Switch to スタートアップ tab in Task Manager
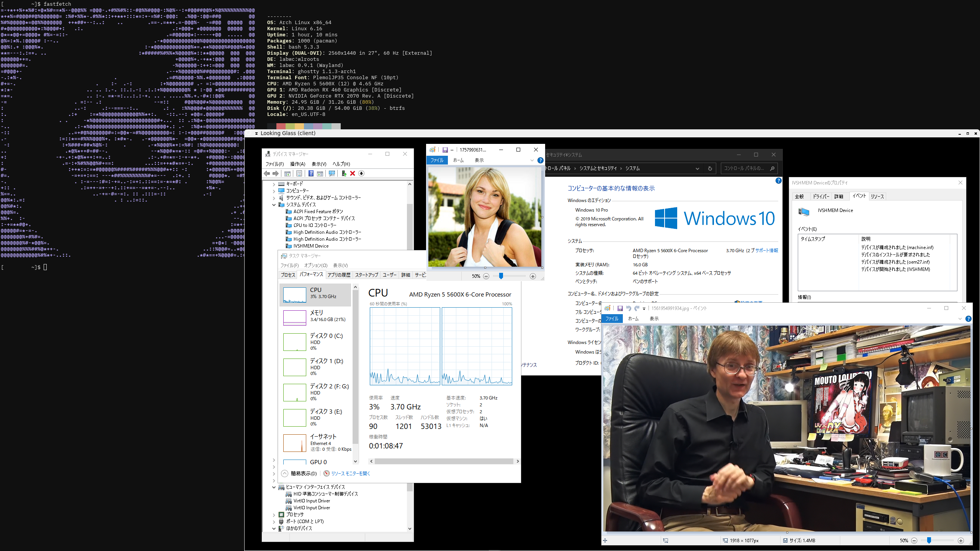This screenshot has height=551, width=980. (367, 275)
